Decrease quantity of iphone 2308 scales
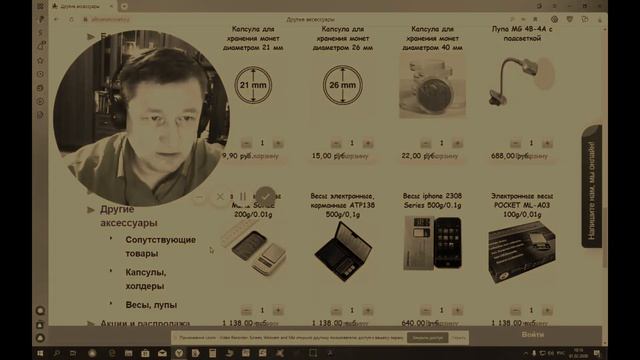This screenshot has width=640, height=360. tap(425, 311)
